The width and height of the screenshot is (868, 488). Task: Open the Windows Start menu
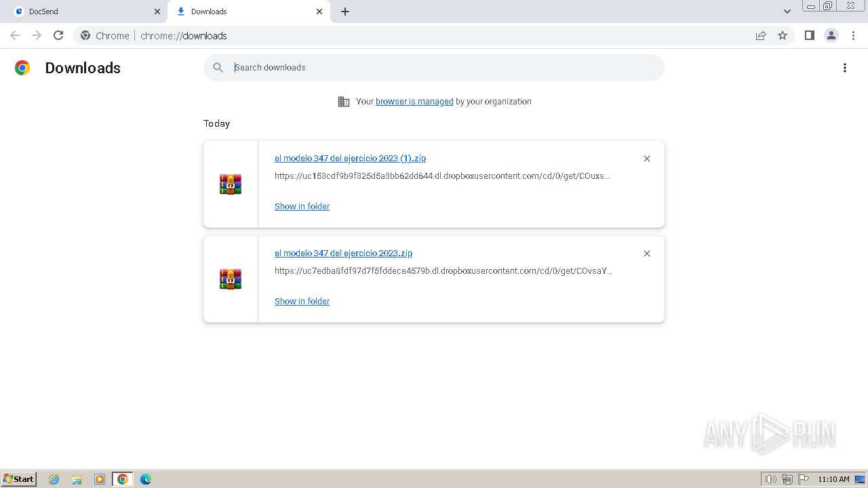(19, 479)
